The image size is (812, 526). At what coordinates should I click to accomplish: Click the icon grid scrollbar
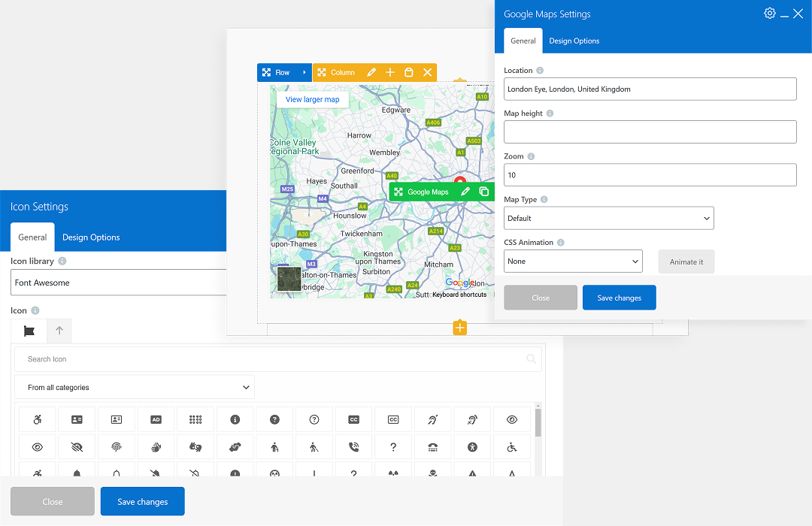(x=538, y=422)
